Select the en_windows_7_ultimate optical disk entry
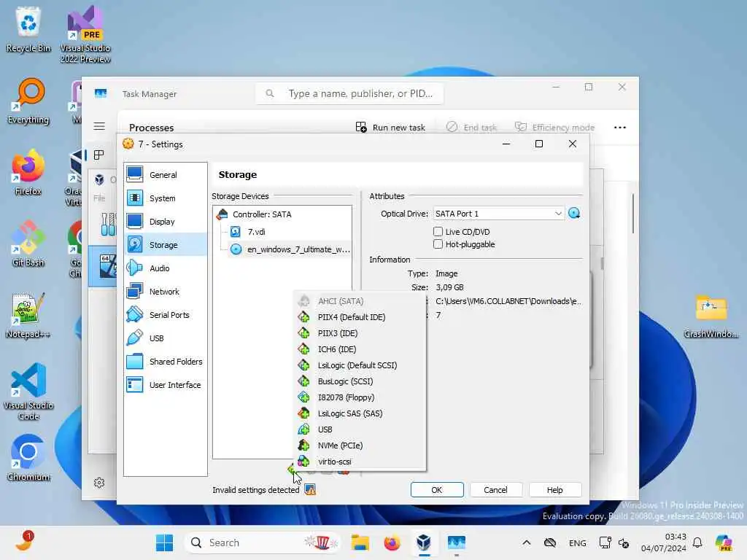This screenshot has height=560, width=747. (x=290, y=249)
